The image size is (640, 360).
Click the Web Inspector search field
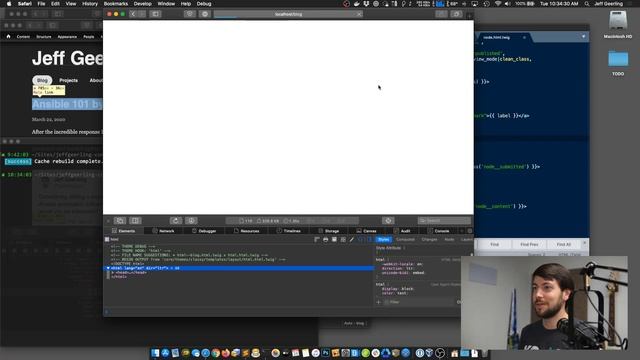pos(444,221)
